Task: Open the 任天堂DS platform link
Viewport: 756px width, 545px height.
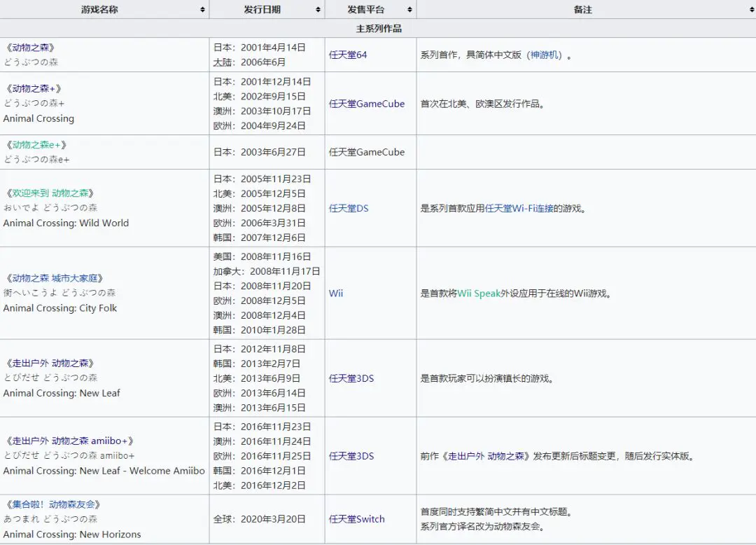Action: tap(348, 208)
